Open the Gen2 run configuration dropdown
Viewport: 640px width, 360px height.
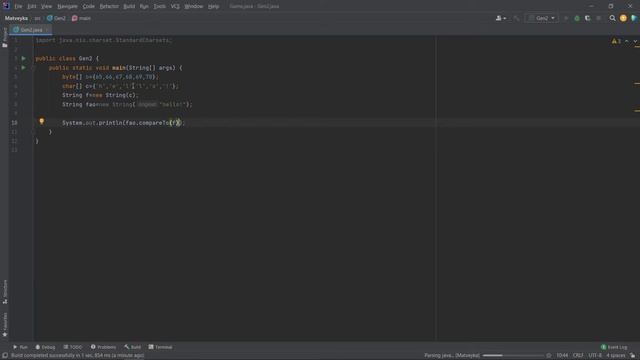[542, 18]
